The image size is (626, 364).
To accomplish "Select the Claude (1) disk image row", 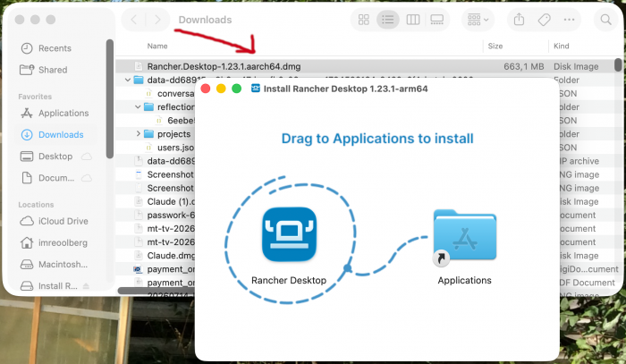I will 155,201.
